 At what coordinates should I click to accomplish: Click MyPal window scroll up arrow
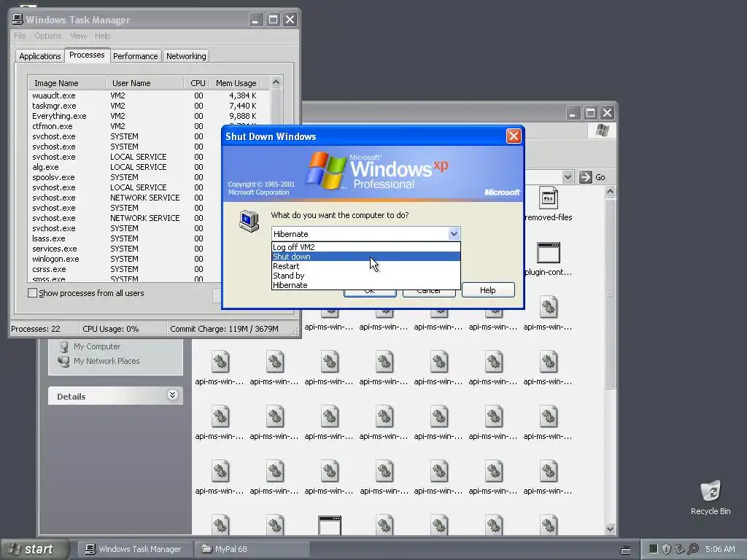pos(611,192)
